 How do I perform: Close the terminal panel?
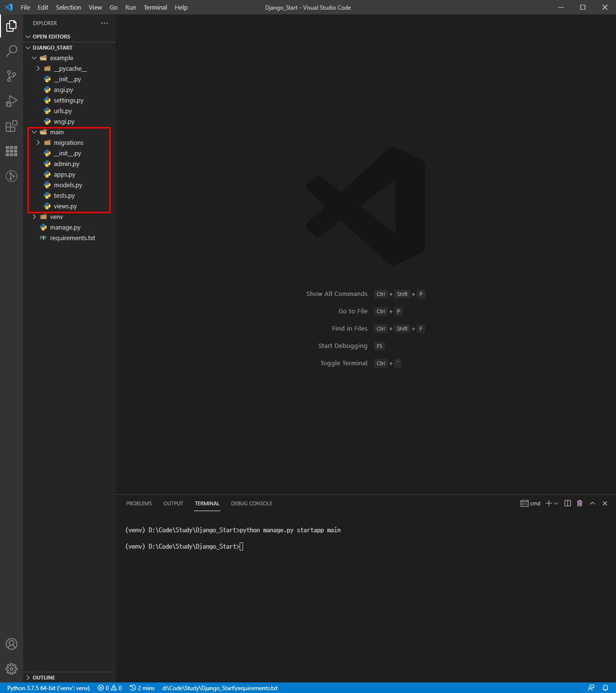tap(605, 503)
